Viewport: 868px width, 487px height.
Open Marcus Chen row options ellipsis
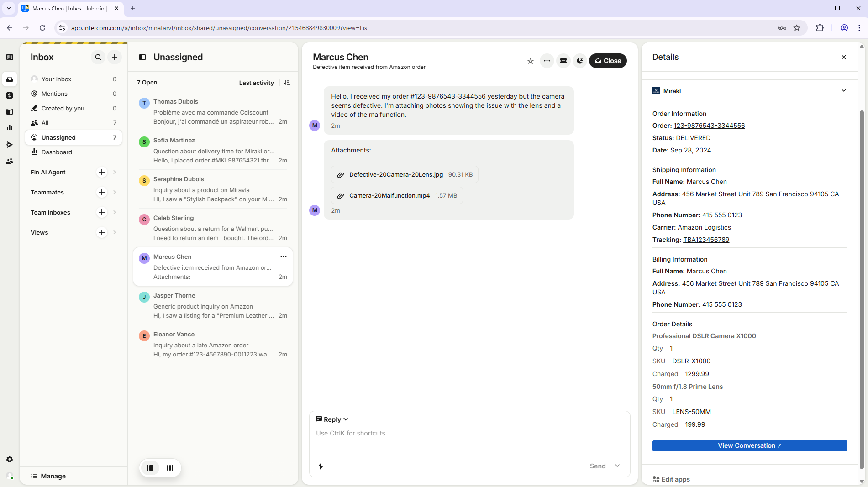click(284, 257)
